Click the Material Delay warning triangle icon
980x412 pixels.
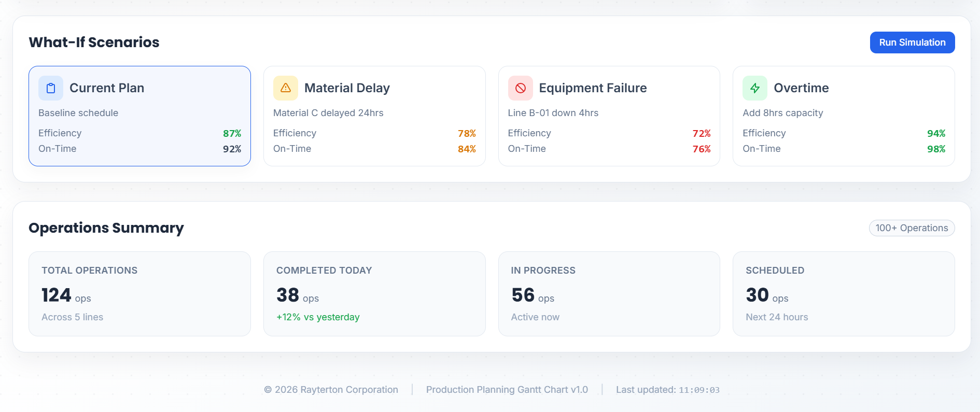(286, 88)
